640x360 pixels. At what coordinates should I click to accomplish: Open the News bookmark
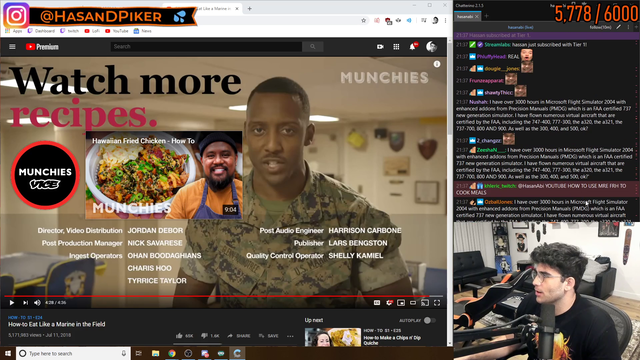click(x=142, y=31)
